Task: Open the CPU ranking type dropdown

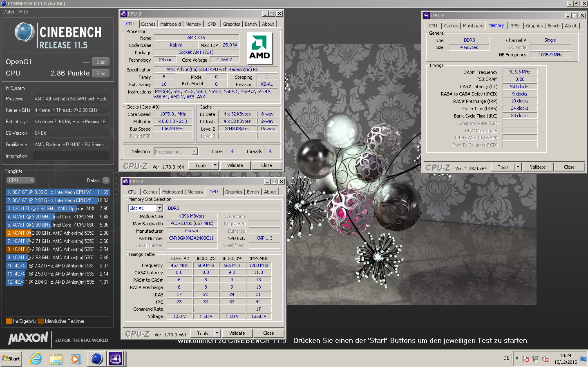Action: tap(20, 180)
